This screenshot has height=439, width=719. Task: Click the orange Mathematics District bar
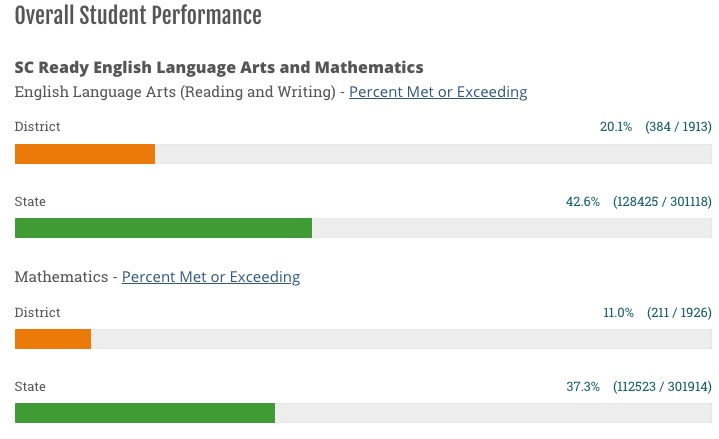[53, 339]
